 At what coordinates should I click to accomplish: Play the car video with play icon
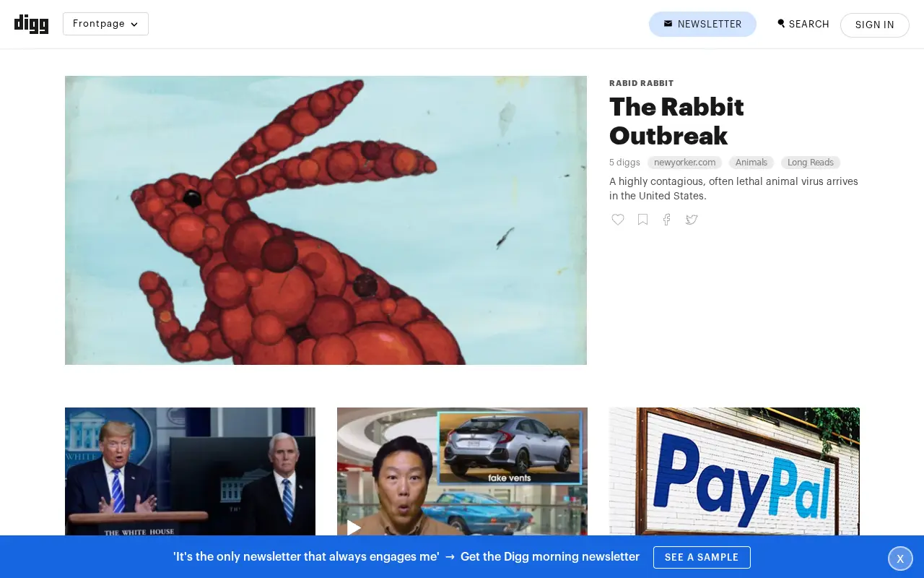point(354,527)
